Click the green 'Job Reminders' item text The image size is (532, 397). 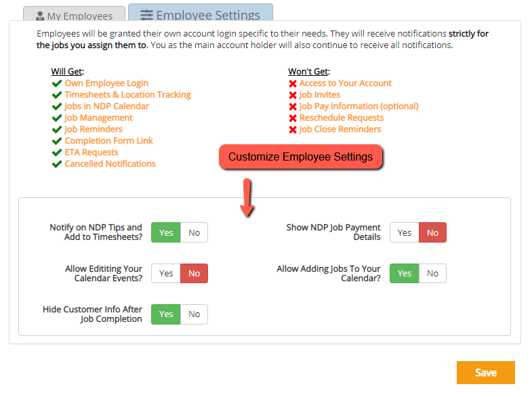[94, 129]
